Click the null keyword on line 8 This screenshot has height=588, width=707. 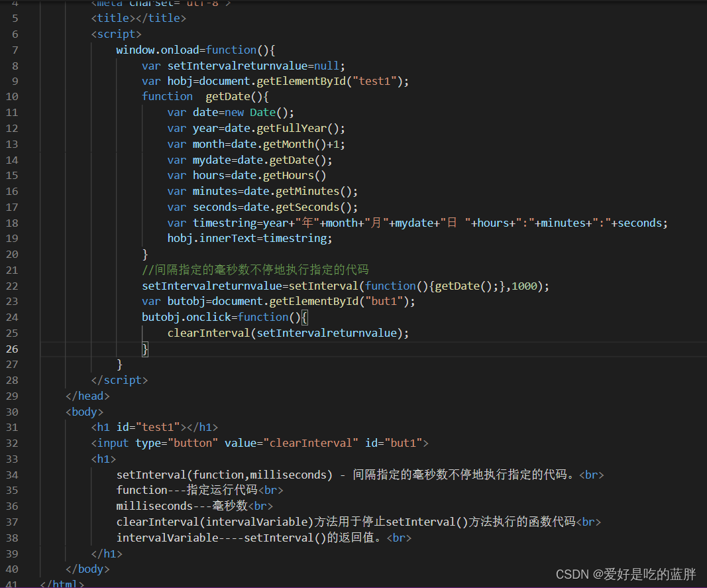tap(327, 66)
